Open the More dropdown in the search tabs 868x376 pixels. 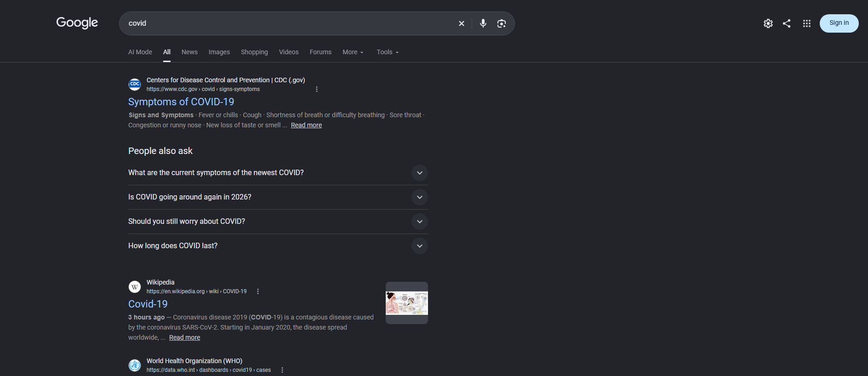353,52
